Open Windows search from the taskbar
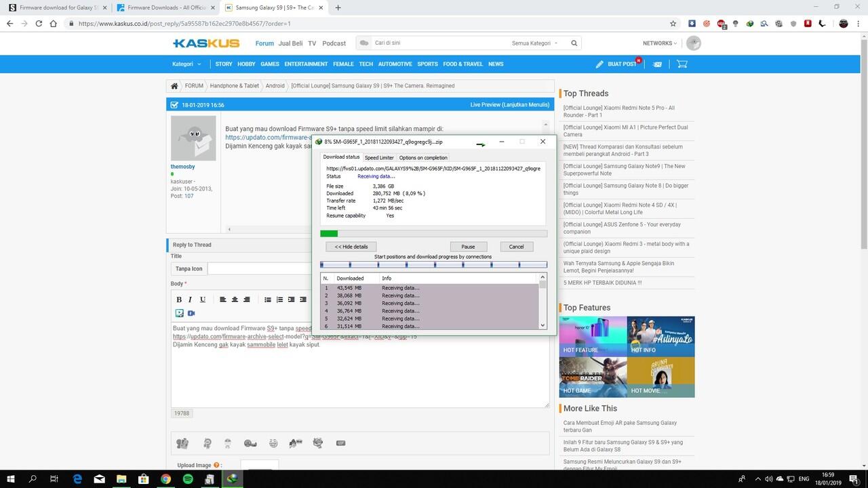This screenshot has height=488, width=868. pos(33,479)
